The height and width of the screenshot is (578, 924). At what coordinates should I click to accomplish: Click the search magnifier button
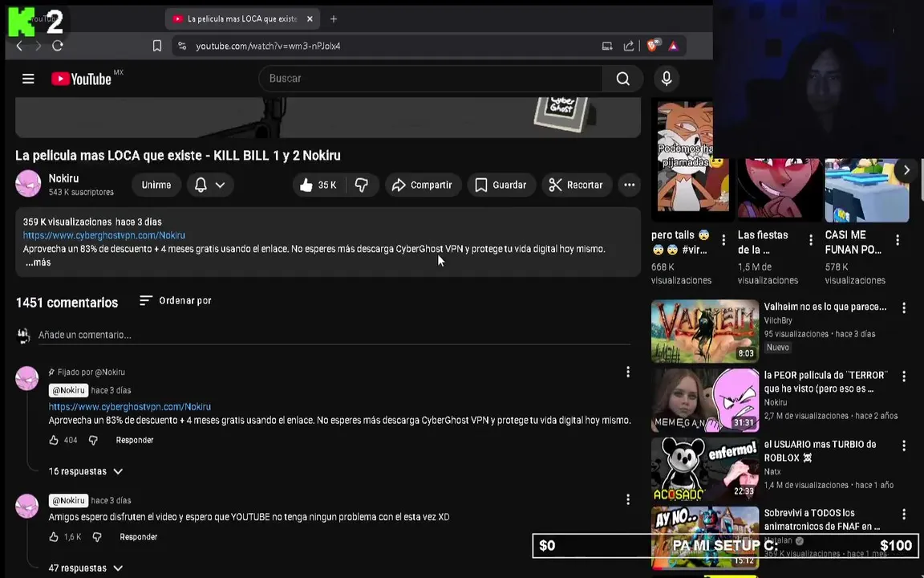point(623,79)
